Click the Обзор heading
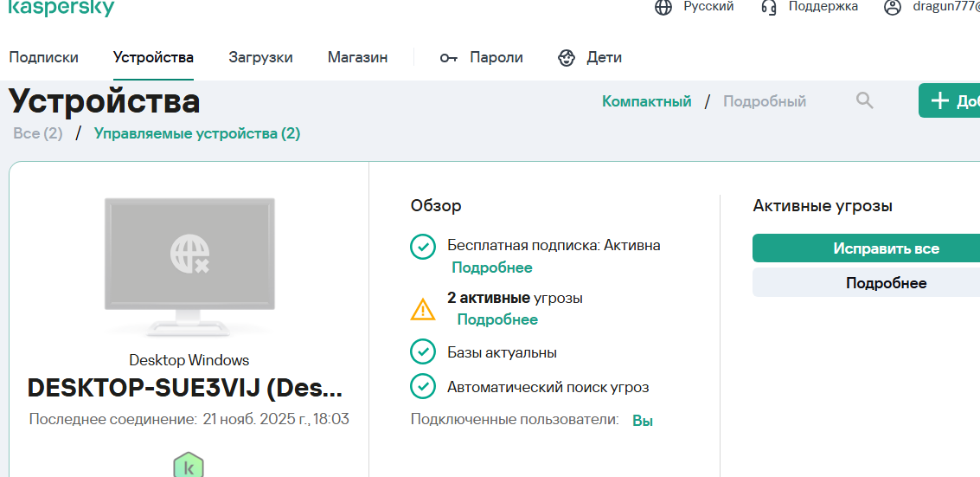 (x=436, y=206)
